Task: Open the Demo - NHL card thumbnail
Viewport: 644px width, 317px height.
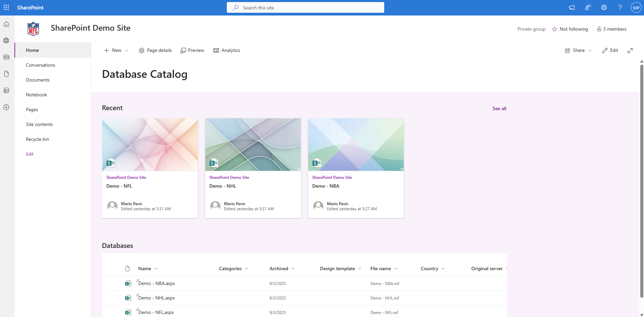Action: click(253, 145)
